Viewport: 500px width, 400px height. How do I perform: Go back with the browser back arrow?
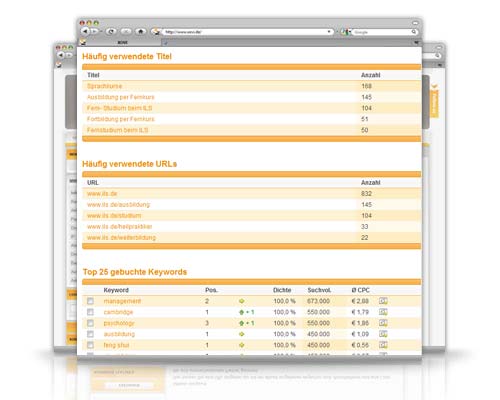click(85, 31)
